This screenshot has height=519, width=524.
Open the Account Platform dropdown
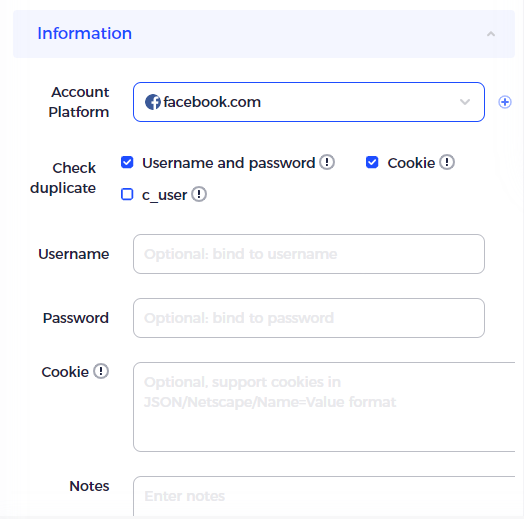(x=309, y=102)
